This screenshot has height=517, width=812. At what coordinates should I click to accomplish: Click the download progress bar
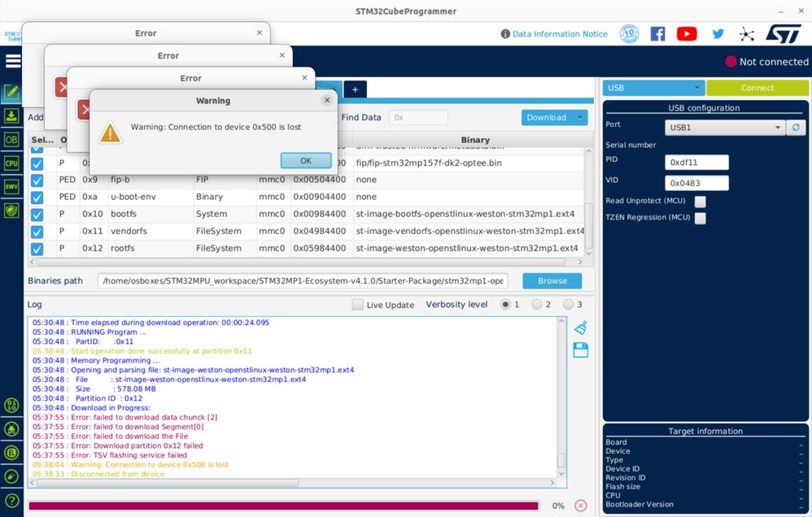[284, 506]
